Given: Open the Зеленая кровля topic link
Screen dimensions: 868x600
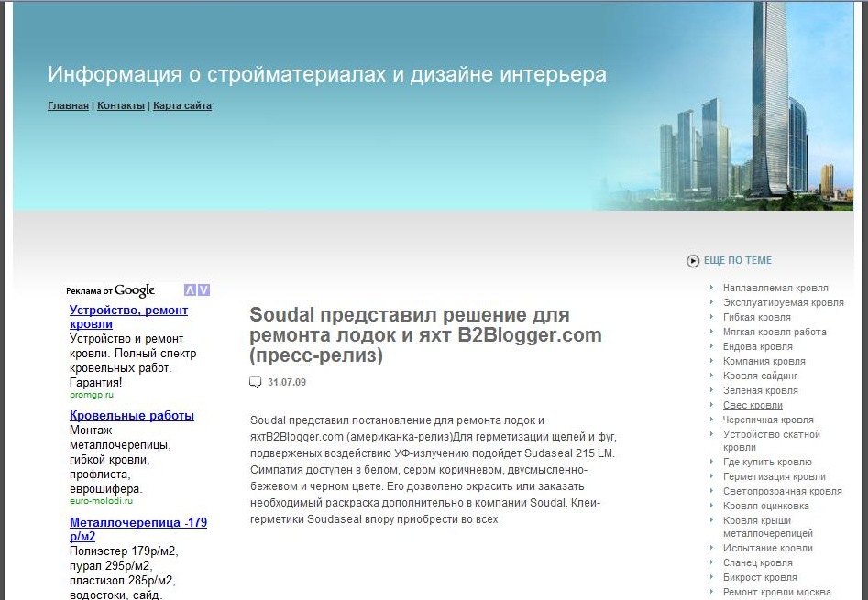Looking at the screenshot, I should [761, 390].
